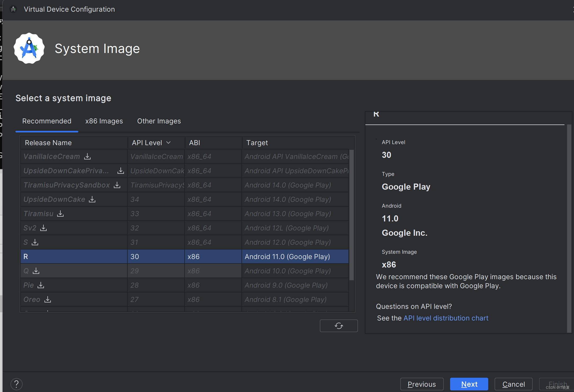Select the Android 10.0 (Google Play) row
Screen dimensions: 574x392
pyautogui.click(x=185, y=271)
